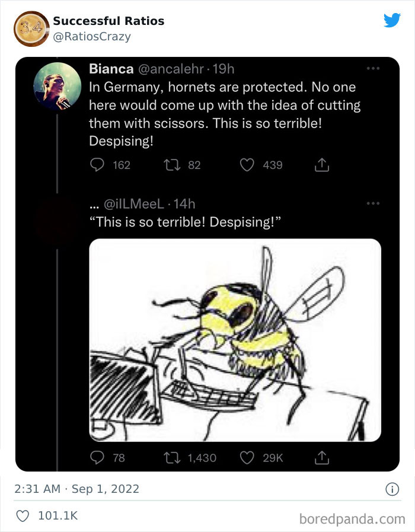The height and width of the screenshot is (532, 415).
Task: Open the bee typing drawing image
Action: click(x=235, y=340)
